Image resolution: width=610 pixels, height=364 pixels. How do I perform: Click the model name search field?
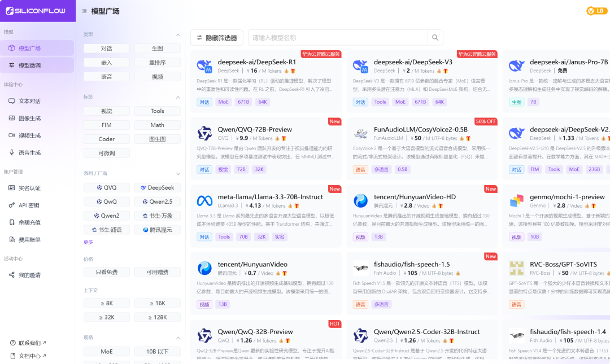[338, 38]
